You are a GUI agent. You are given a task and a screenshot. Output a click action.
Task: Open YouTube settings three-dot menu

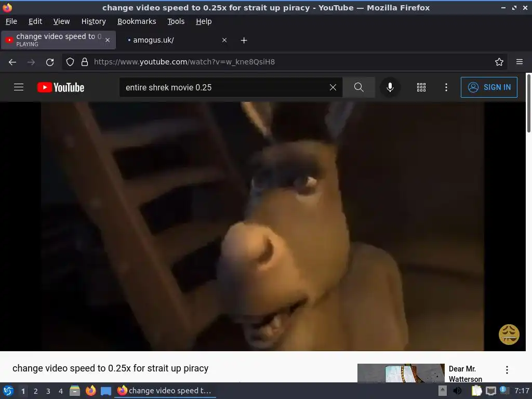446,87
